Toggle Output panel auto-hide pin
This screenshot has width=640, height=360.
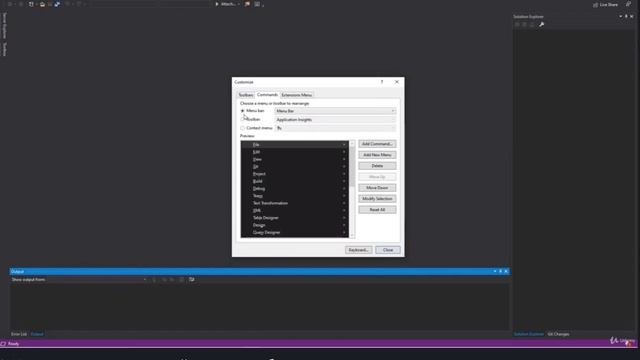pyautogui.click(x=500, y=271)
